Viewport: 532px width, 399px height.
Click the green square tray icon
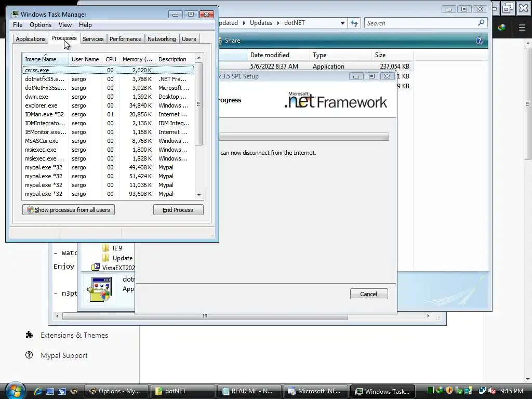point(431,391)
